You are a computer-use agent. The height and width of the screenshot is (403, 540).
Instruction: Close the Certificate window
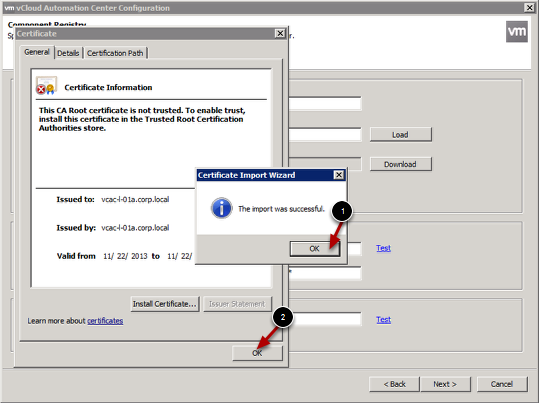click(280, 33)
